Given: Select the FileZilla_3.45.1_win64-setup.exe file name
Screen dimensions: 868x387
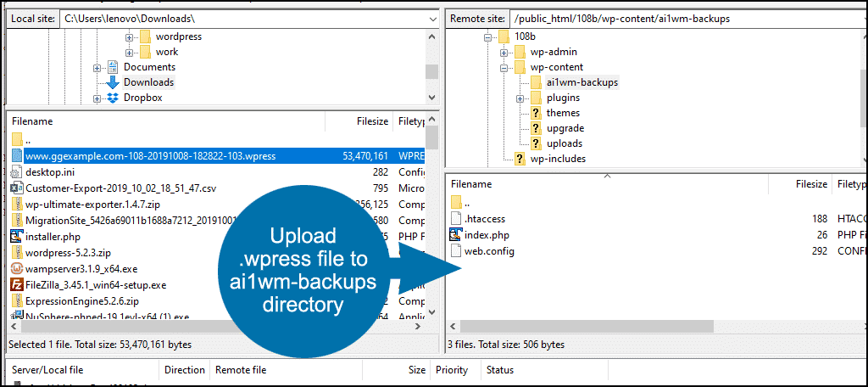Looking at the screenshot, I should (97, 285).
